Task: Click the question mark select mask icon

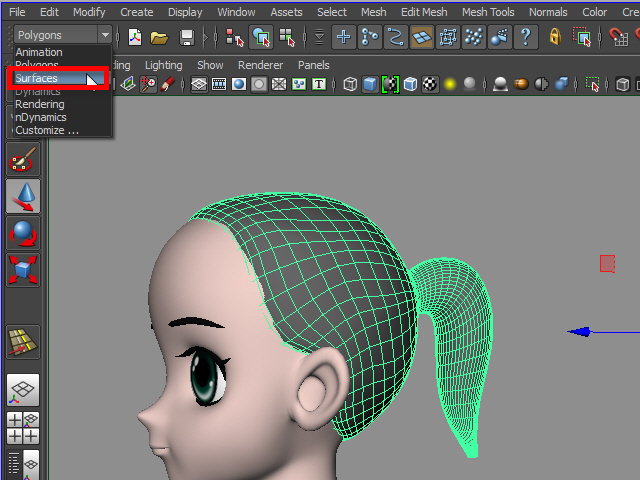Action: 528,37
